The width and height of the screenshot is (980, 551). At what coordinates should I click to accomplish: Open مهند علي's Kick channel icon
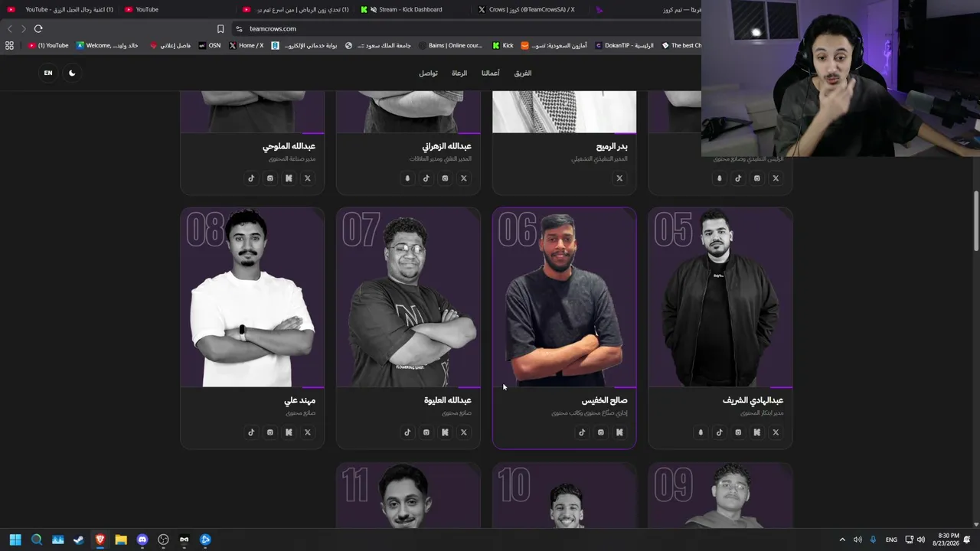(289, 432)
